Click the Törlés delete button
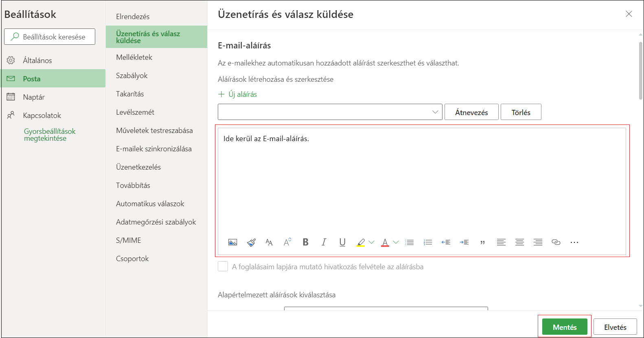 pyautogui.click(x=521, y=112)
